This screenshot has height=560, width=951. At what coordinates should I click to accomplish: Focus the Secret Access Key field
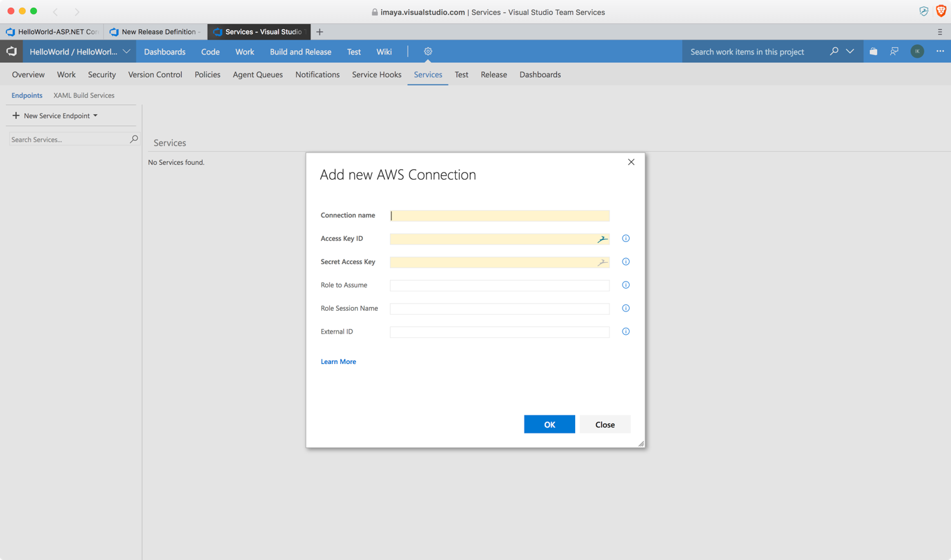(500, 262)
